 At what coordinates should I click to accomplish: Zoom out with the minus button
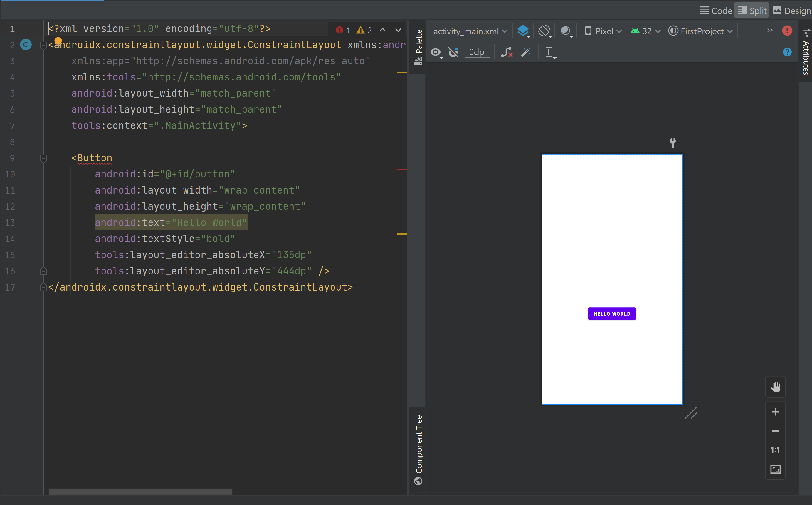tap(775, 431)
